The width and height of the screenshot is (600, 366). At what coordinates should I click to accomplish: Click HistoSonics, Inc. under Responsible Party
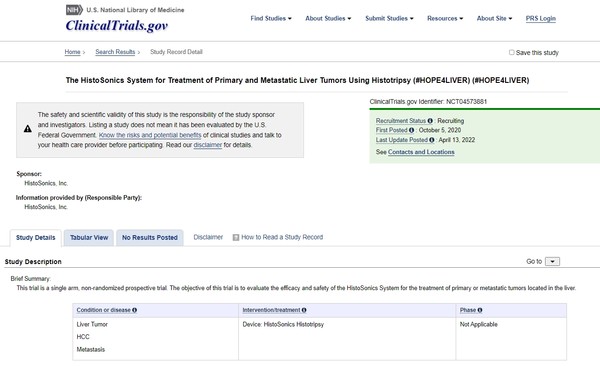tap(46, 207)
